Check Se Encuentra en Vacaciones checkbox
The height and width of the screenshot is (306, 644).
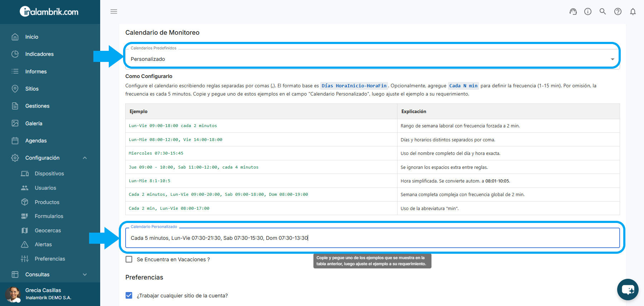[129, 259]
